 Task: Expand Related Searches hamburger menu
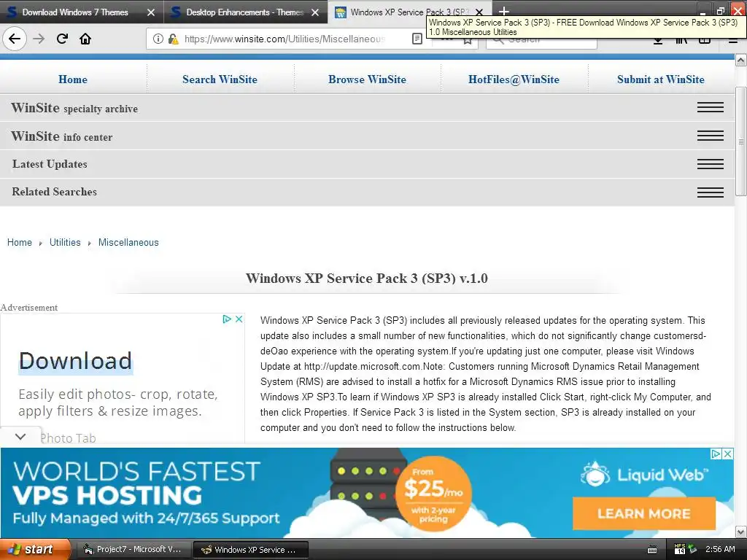point(711,192)
